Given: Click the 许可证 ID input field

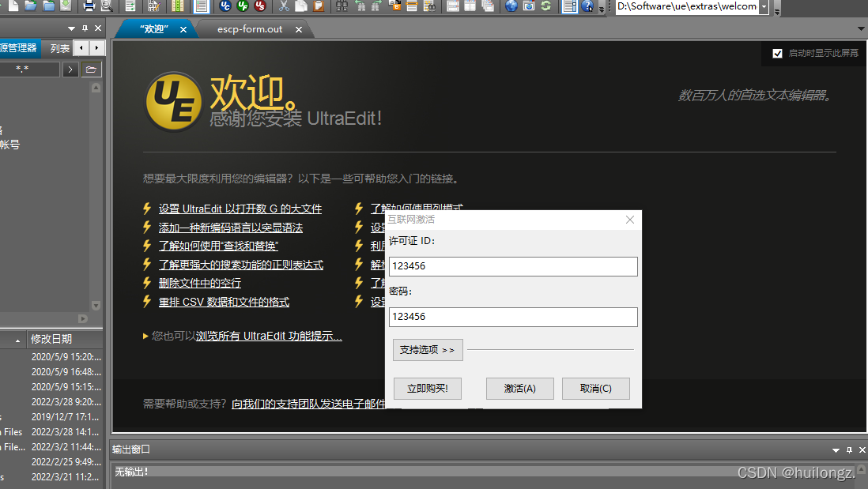Looking at the screenshot, I should (x=513, y=266).
